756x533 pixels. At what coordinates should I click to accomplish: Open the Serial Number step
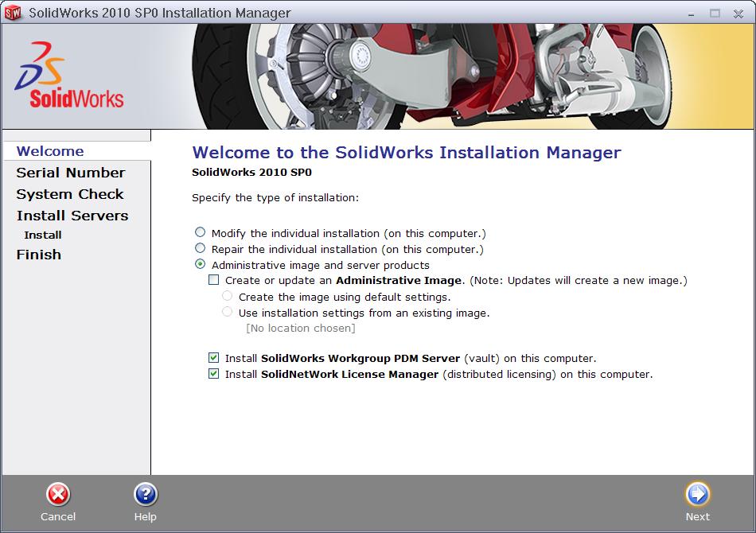70,173
